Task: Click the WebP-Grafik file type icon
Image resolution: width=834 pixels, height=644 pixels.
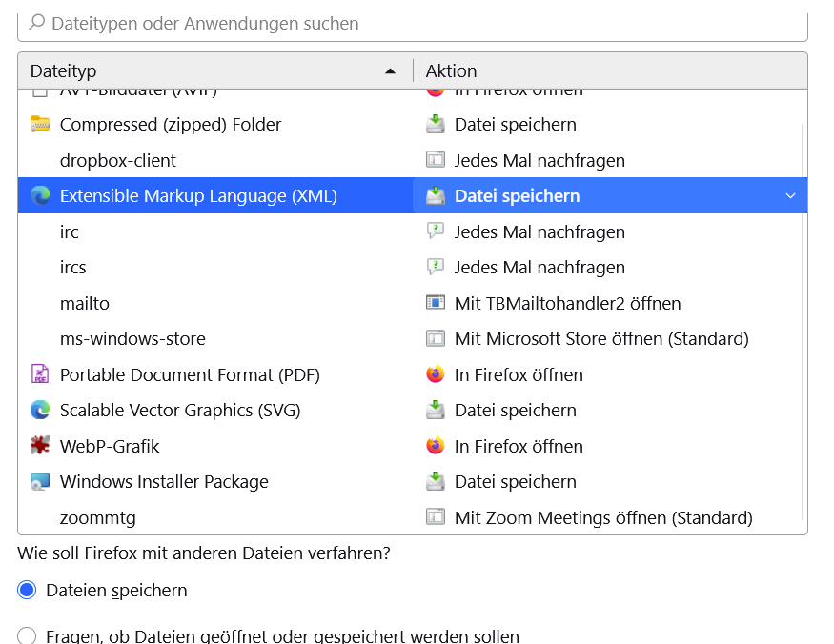Action: [40, 446]
